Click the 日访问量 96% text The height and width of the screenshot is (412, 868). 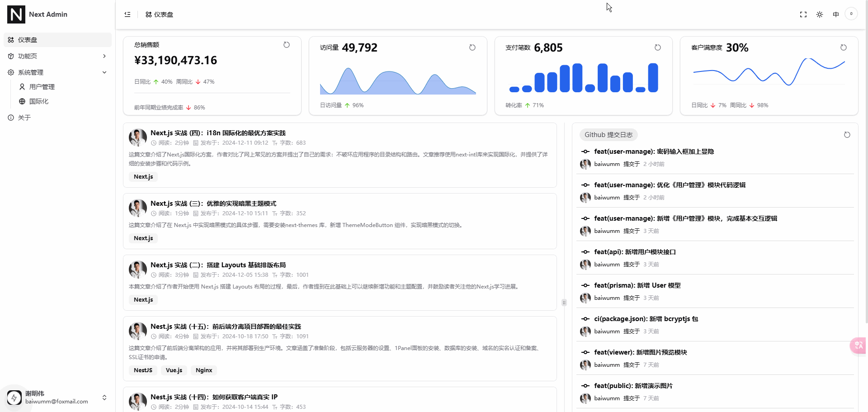click(342, 105)
